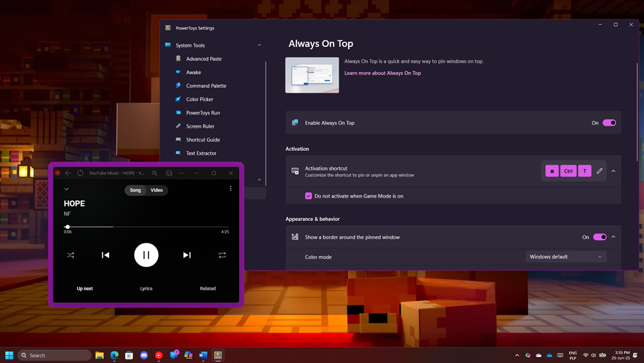
Task: Click the zoom magnifier in YouTube Music title bar
Action: point(155,173)
